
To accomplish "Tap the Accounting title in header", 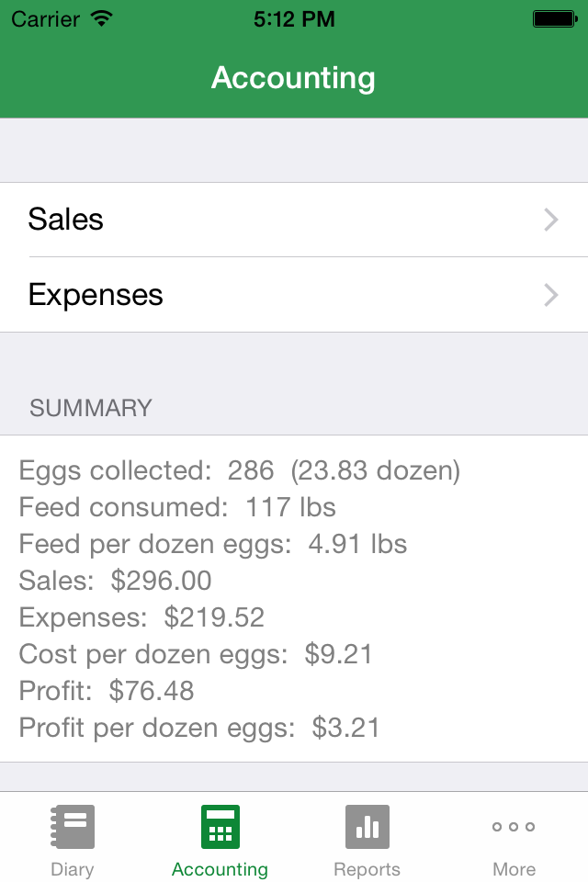I will pos(293,78).
